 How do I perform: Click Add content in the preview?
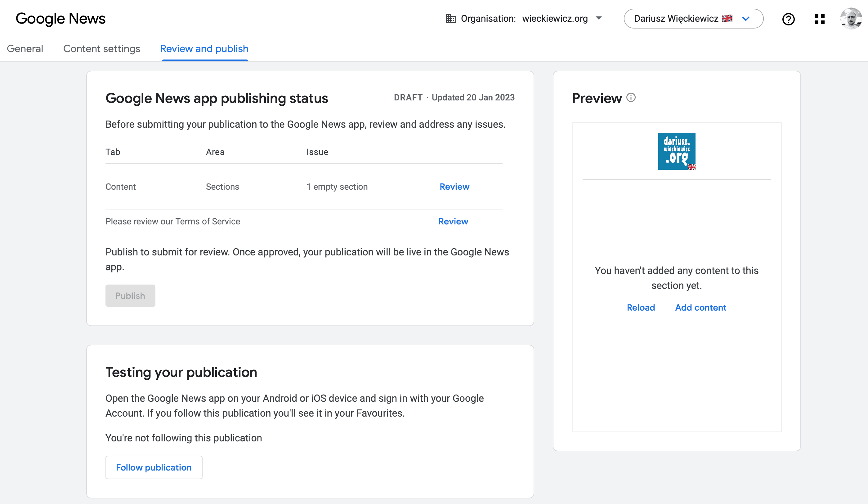pos(700,307)
